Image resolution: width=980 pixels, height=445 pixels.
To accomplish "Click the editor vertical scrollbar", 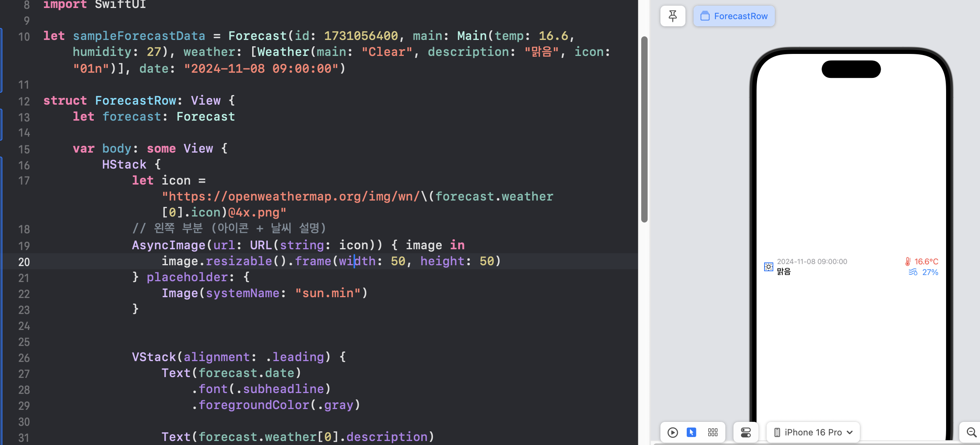I will point(644,129).
